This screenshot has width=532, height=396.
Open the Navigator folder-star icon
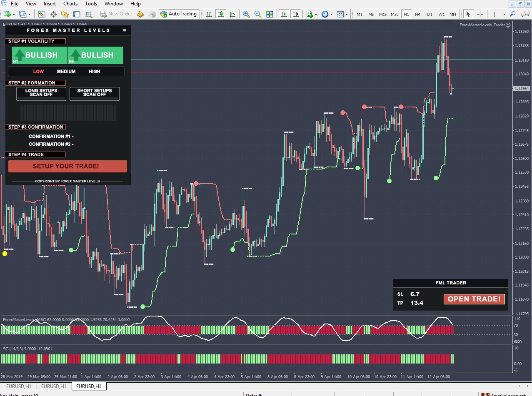(65, 14)
